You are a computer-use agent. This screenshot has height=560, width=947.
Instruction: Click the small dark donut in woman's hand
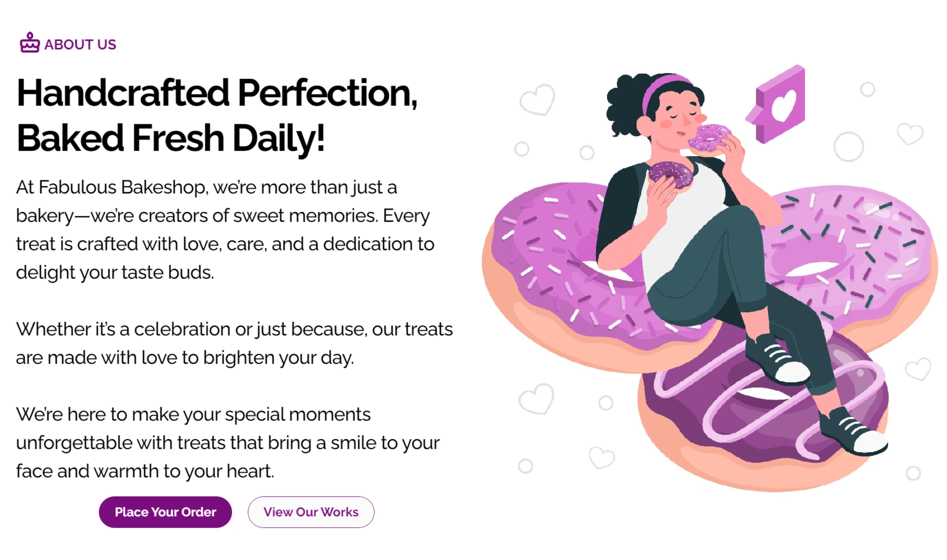670,175
